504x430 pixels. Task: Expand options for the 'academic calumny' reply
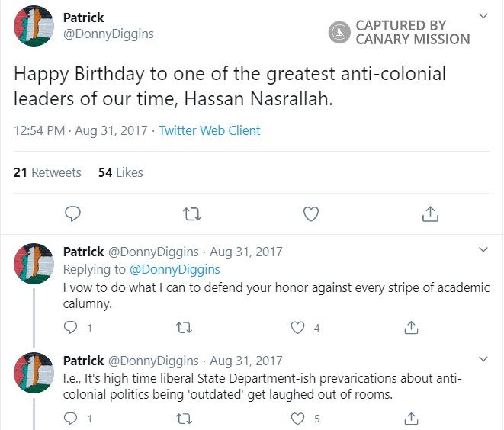(483, 249)
